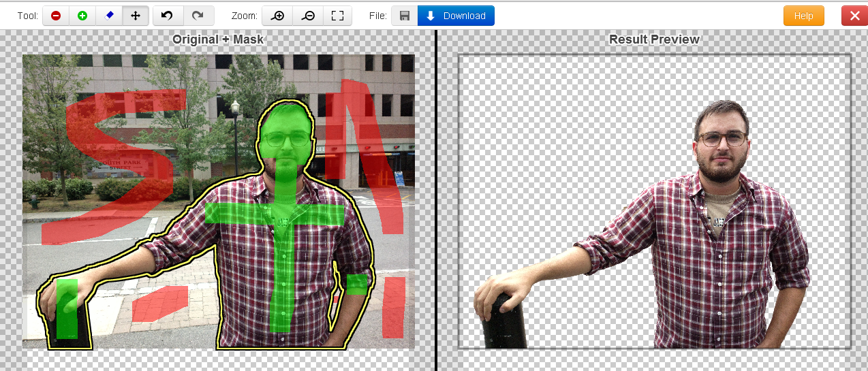
Task: Zoom in with the magnifier plus icon
Action: pyautogui.click(x=277, y=16)
